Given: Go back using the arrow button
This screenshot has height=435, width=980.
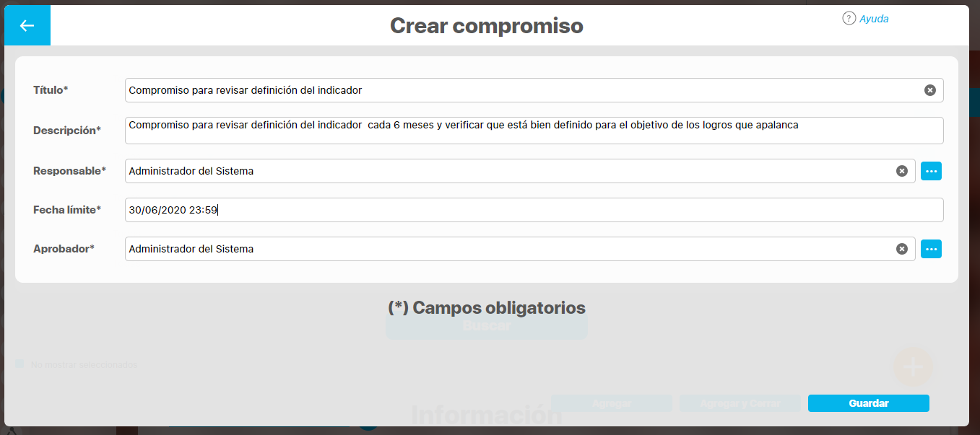Looking at the screenshot, I should pos(27,26).
